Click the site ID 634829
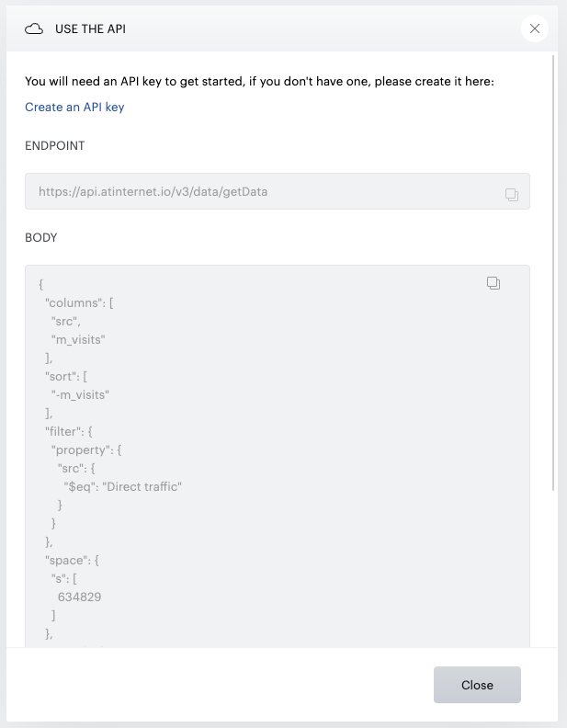Viewport: 567px width, 728px height. tap(79, 597)
